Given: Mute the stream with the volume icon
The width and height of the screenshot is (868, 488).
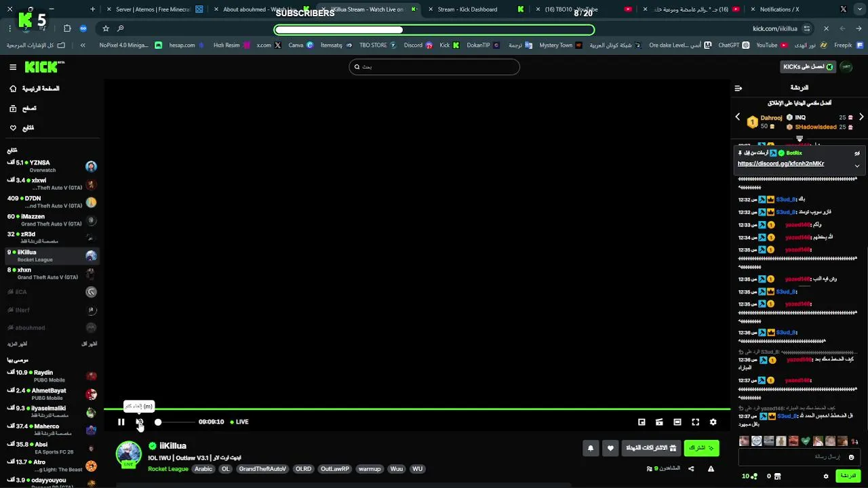Looking at the screenshot, I should [x=140, y=422].
